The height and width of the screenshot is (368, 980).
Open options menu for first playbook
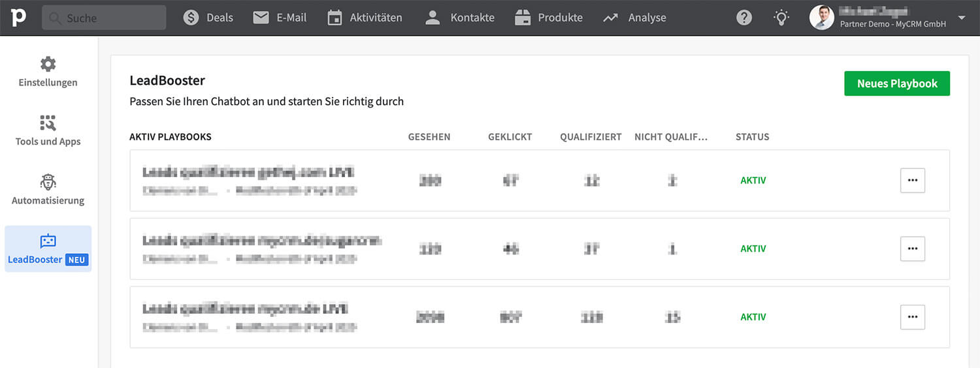tap(912, 181)
